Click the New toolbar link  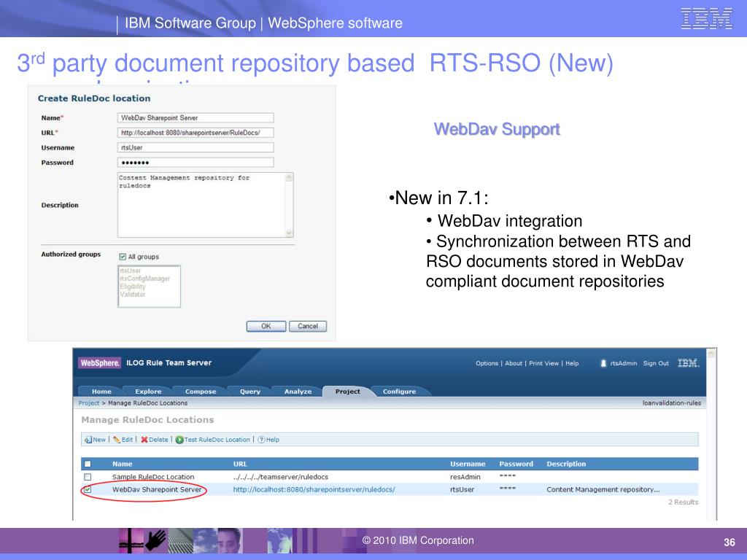coord(99,440)
